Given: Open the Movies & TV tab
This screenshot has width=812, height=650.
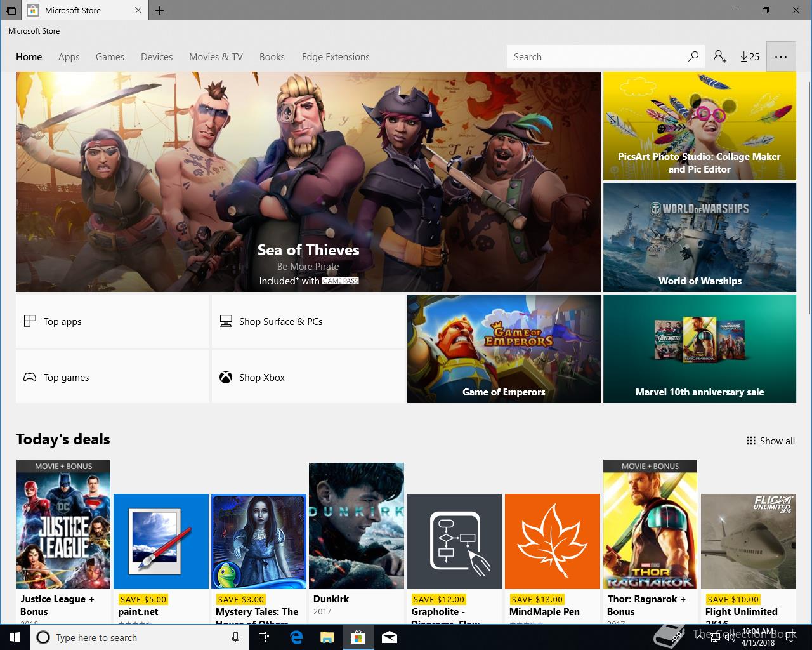Looking at the screenshot, I should tap(216, 56).
